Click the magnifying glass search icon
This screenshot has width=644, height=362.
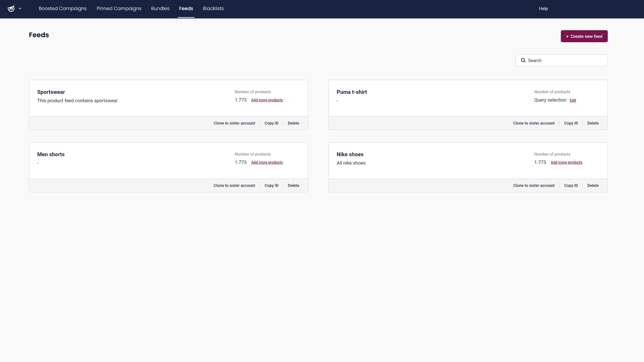523,60
